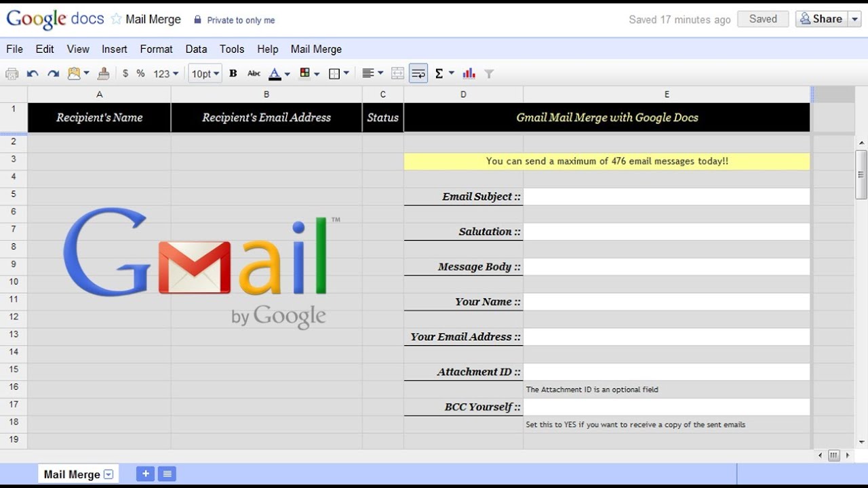This screenshot has height=488, width=868.
Task: Click the Mail Merge document title
Action: pos(153,19)
